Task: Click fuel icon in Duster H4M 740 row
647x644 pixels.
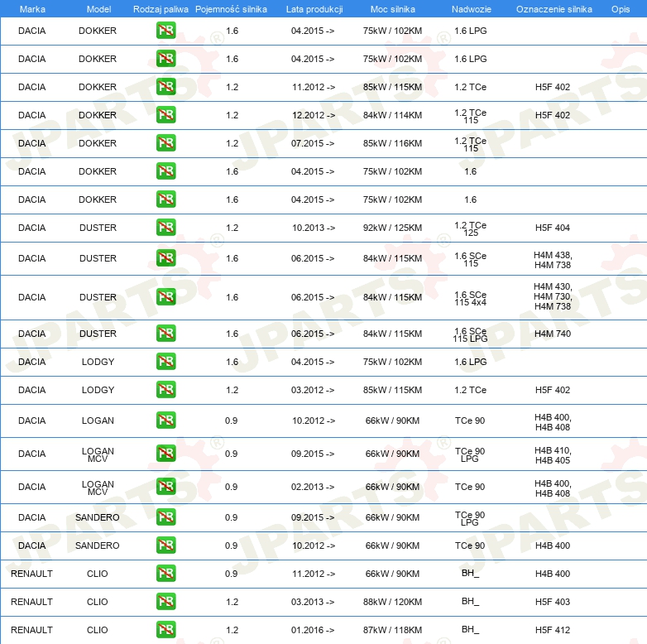Action: [165, 334]
